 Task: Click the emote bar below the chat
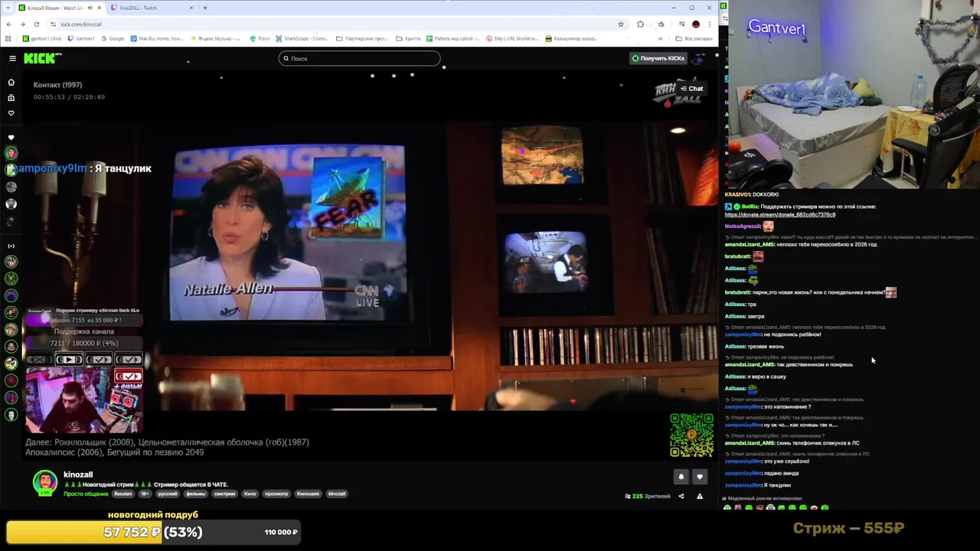pyautogui.click(x=776, y=507)
